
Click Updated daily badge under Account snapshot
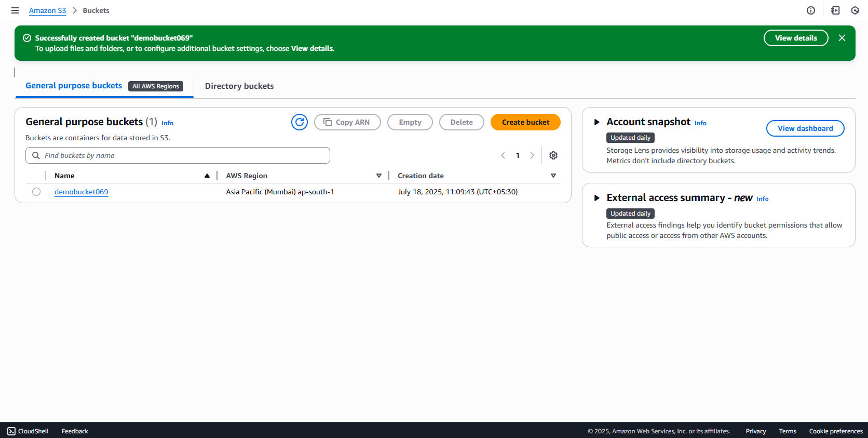click(x=630, y=138)
